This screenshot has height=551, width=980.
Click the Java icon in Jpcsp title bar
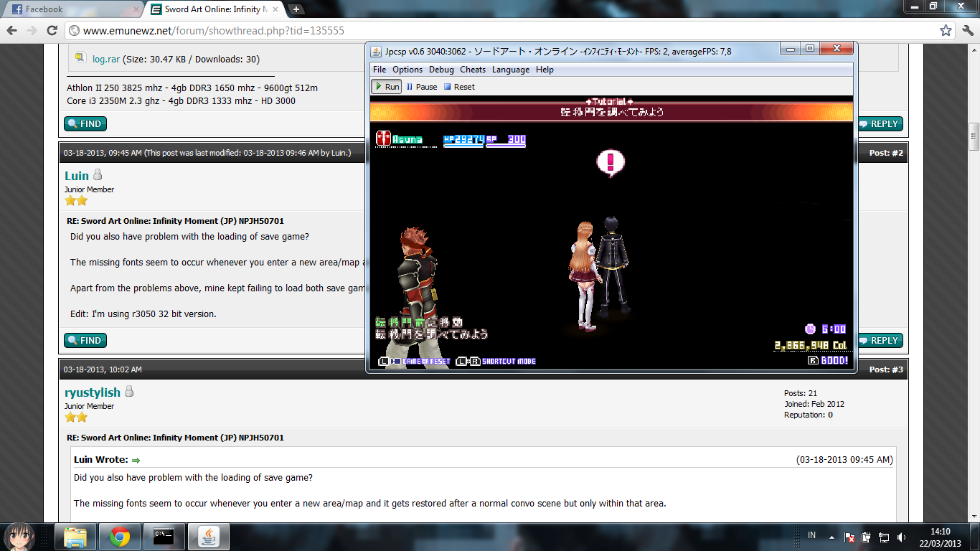click(x=377, y=52)
